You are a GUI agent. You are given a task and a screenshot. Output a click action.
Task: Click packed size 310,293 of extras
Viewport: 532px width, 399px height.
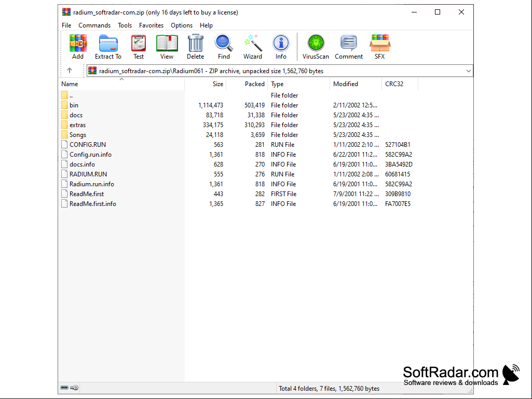pyautogui.click(x=254, y=125)
